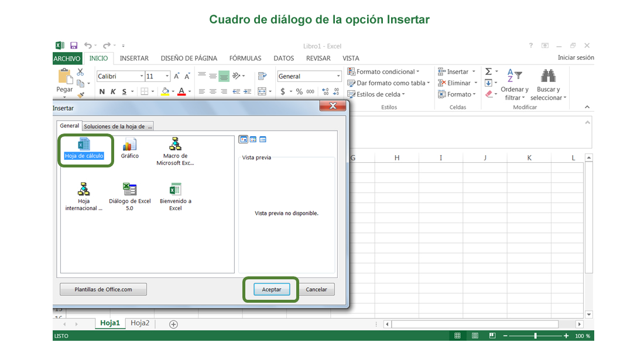The image size is (644, 356).
Task: Select Diálogo de Excel 5.0 template
Action: pos(130,189)
